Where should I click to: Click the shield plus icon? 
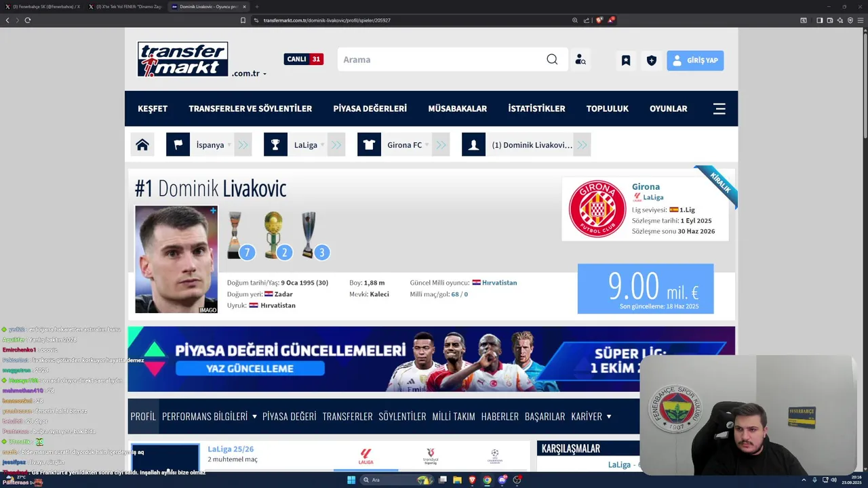pos(652,60)
